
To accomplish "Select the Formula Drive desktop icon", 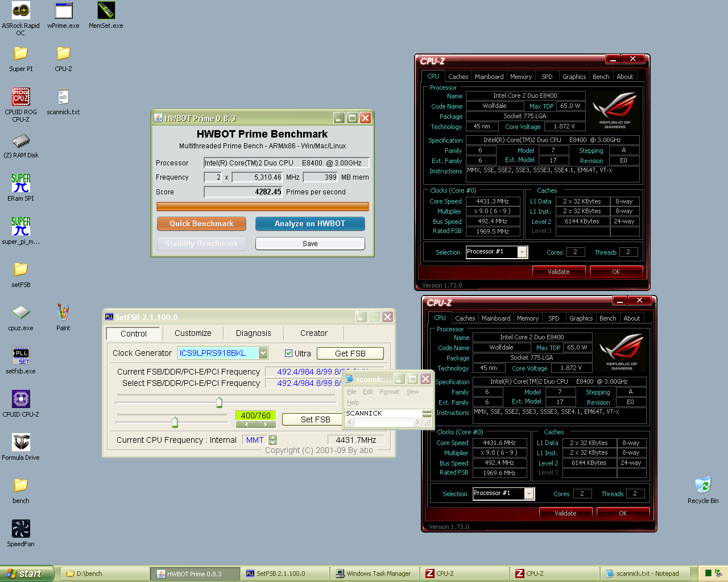I will [20, 447].
